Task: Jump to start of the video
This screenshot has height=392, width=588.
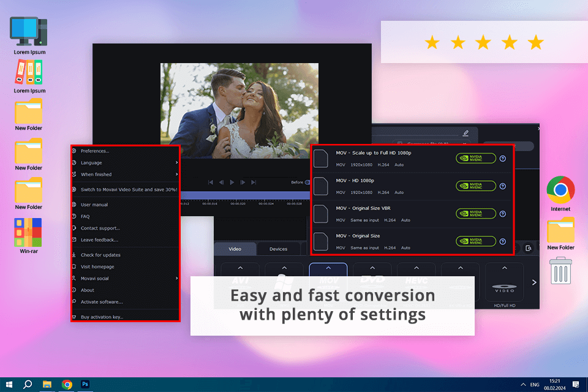Action: 210,183
